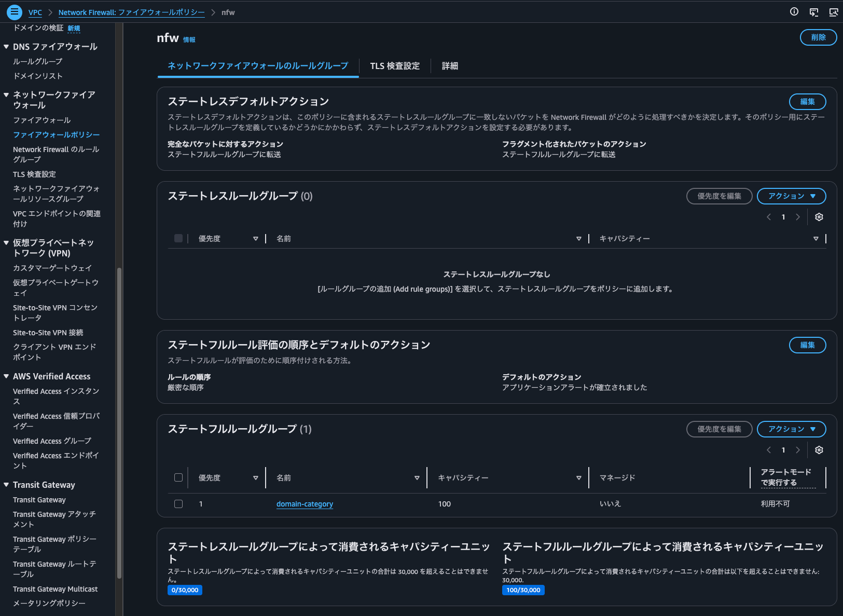Collapse the DNS ファイアウォール sidebar section
Image resolution: width=843 pixels, height=616 pixels.
[6, 47]
